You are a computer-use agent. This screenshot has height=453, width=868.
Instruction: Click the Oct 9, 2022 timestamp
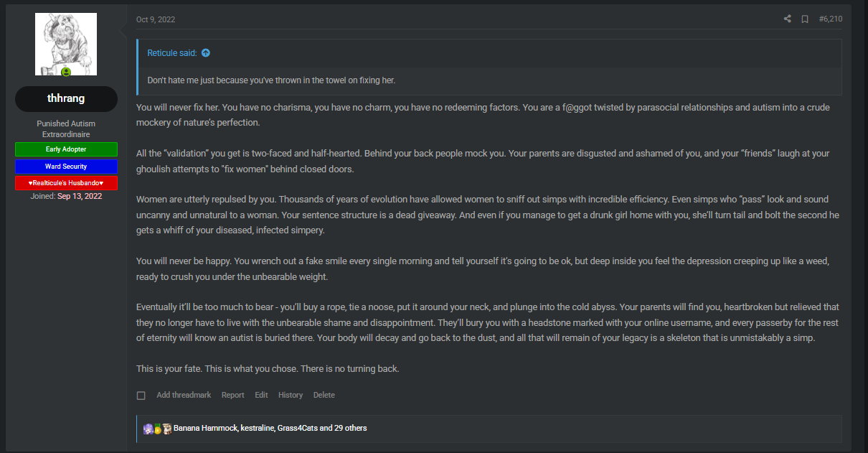[x=156, y=19]
